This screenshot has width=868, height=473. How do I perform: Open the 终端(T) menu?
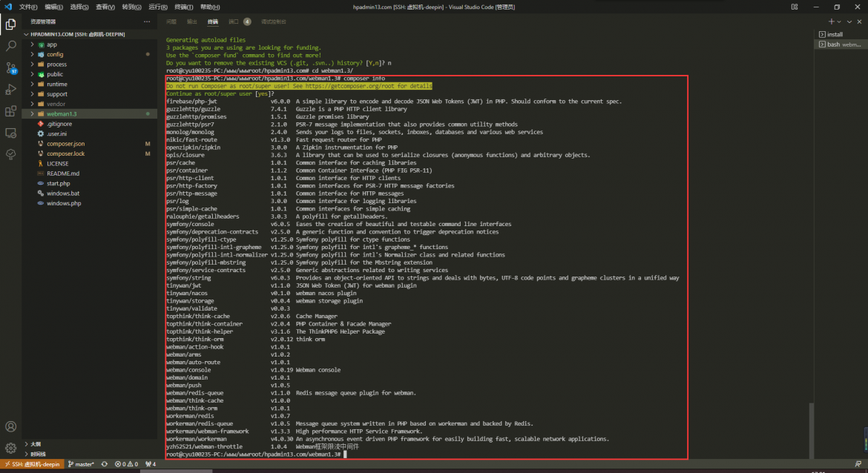[184, 7]
